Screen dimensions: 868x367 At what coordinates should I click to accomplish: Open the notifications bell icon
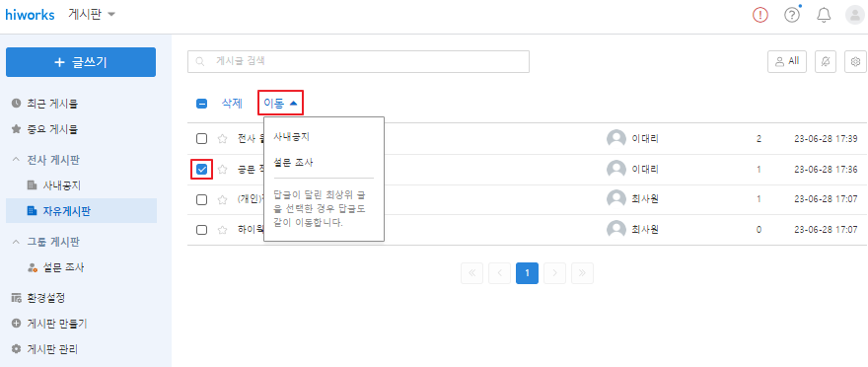click(824, 16)
